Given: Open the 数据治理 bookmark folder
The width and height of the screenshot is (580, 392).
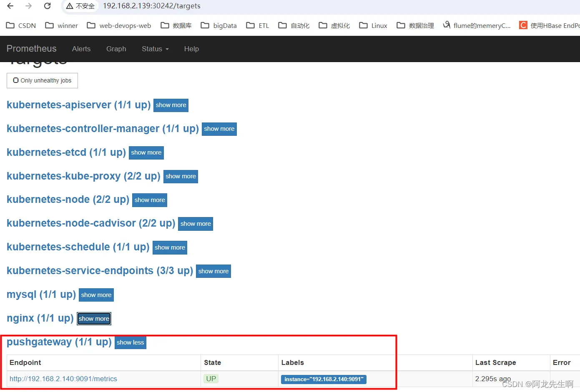Looking at the screenshot, I should pyautogui.click(x=415, y=25).
